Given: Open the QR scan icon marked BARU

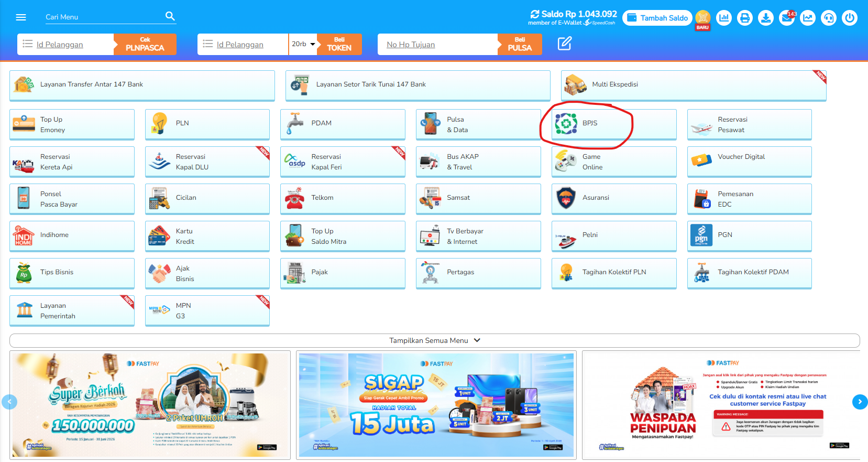Looking at the screenshot, I should point(703,18).
